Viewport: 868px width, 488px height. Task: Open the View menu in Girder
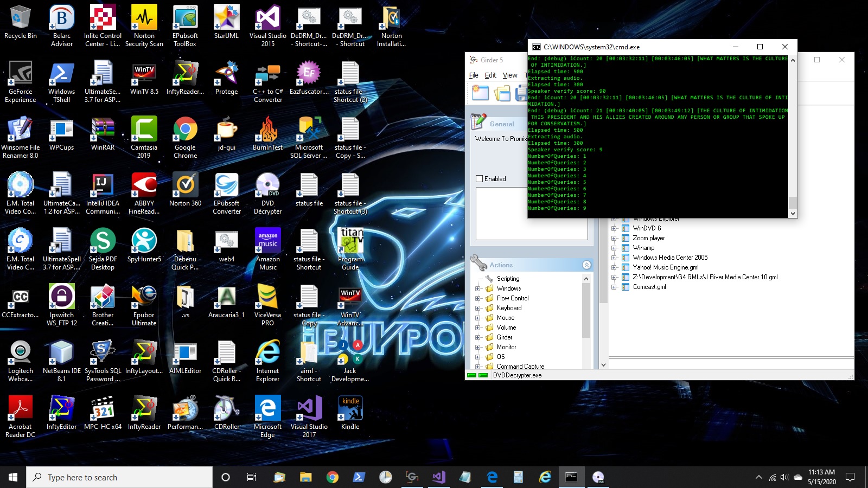coord(510,75)
